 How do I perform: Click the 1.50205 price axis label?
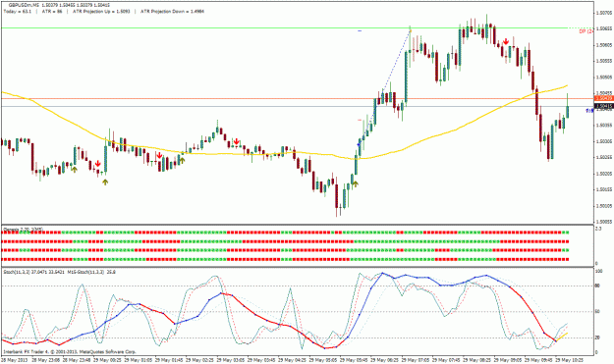point(603,174)
